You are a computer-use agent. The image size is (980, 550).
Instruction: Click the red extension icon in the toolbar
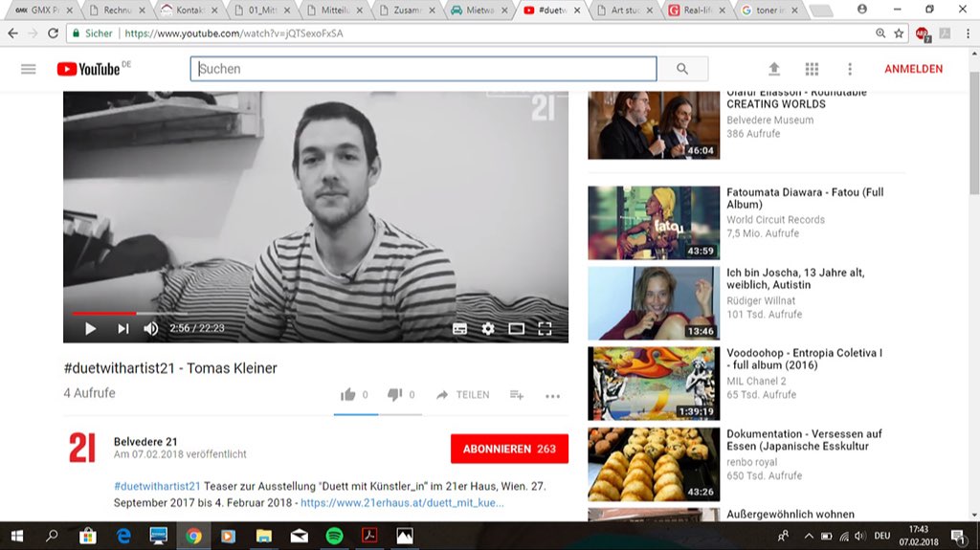coord(922,33)
